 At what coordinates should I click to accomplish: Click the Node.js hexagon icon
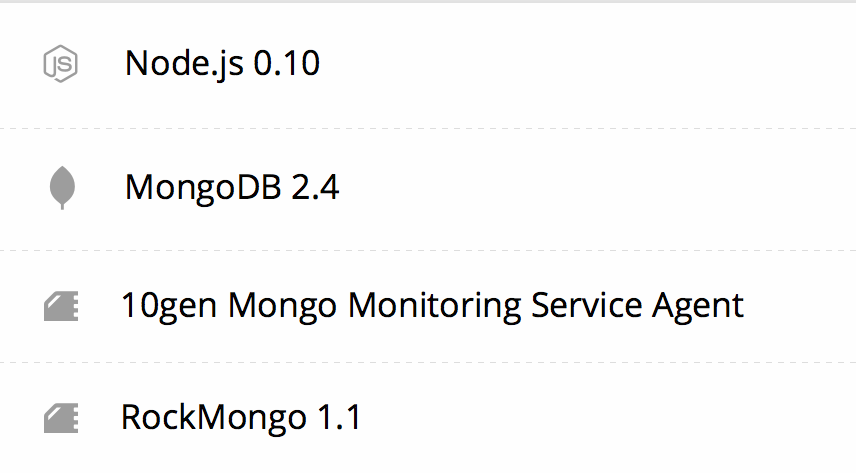[60, 64]
